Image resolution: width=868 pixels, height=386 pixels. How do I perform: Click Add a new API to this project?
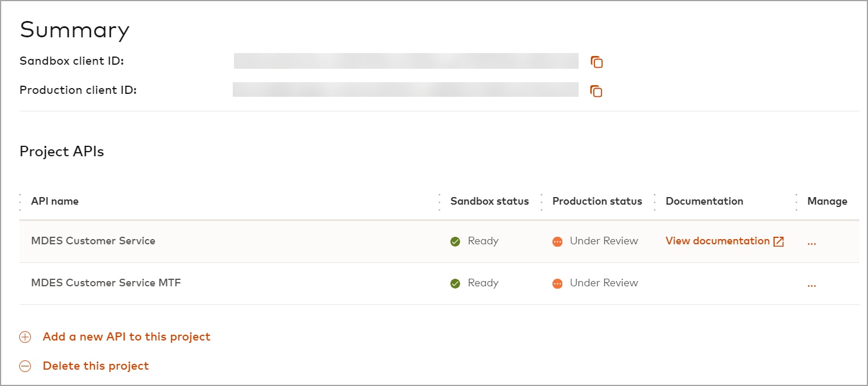coord(126,336)
